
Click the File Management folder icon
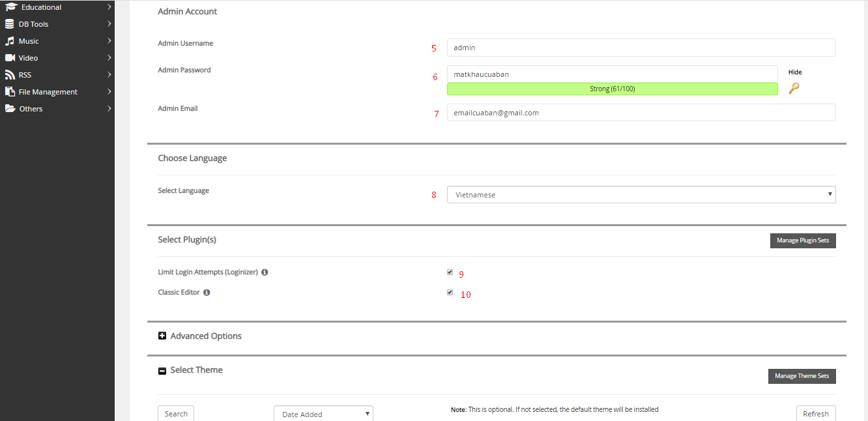coord(9,92)
